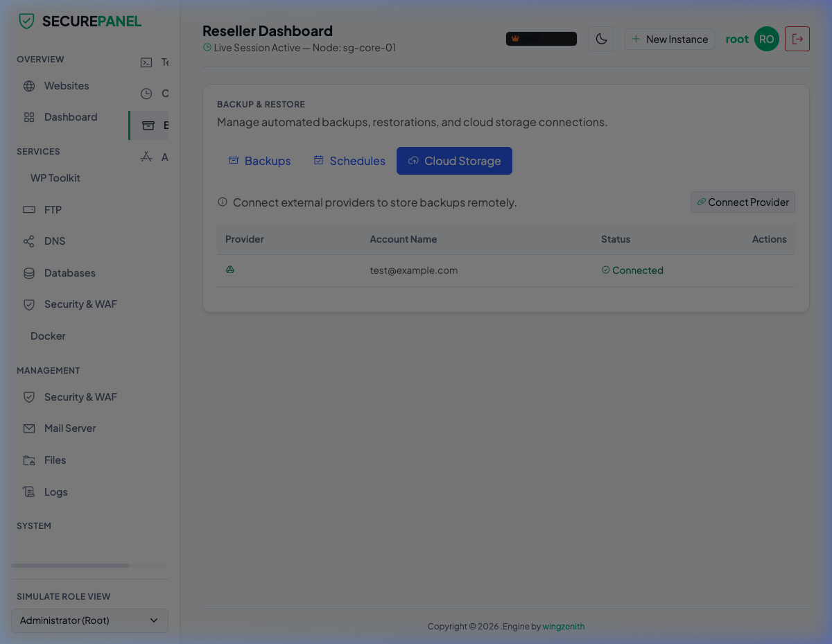The width and height of the screenshot is (832, 644).
Task: Click the SecurePanel shield logo
Action: pos(26,21)
